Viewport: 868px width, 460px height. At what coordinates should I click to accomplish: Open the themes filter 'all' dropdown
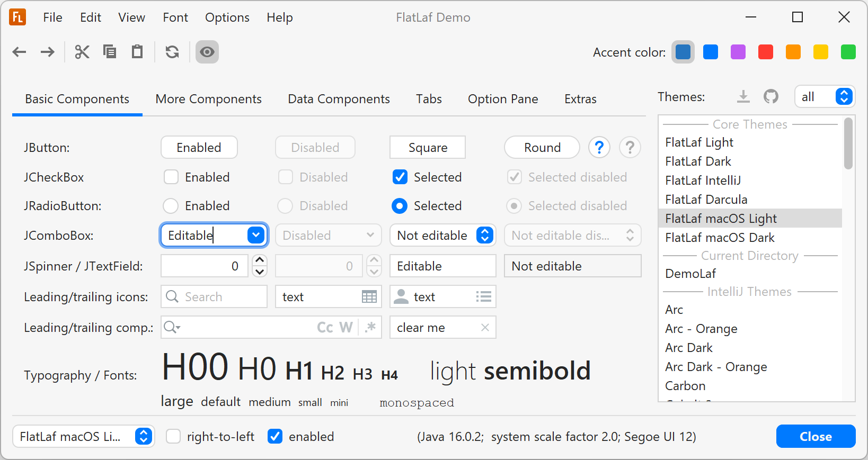(844, 96)
